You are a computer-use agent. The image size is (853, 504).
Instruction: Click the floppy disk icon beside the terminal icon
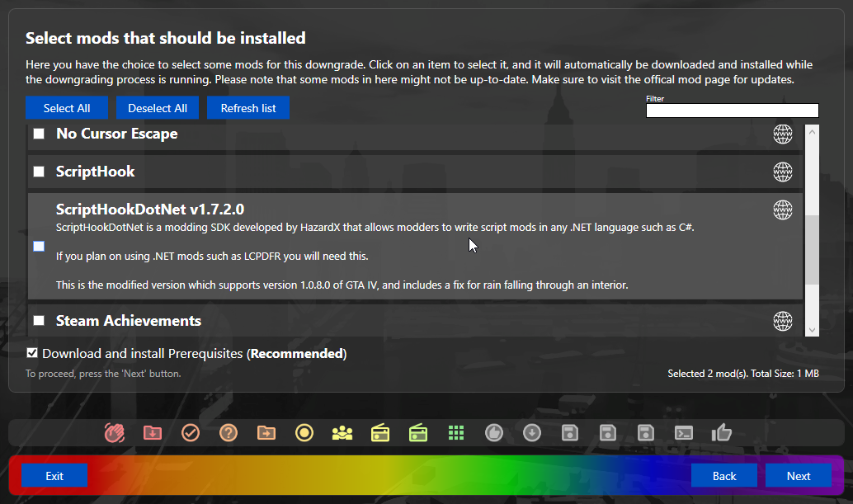[x=646, y=433]
